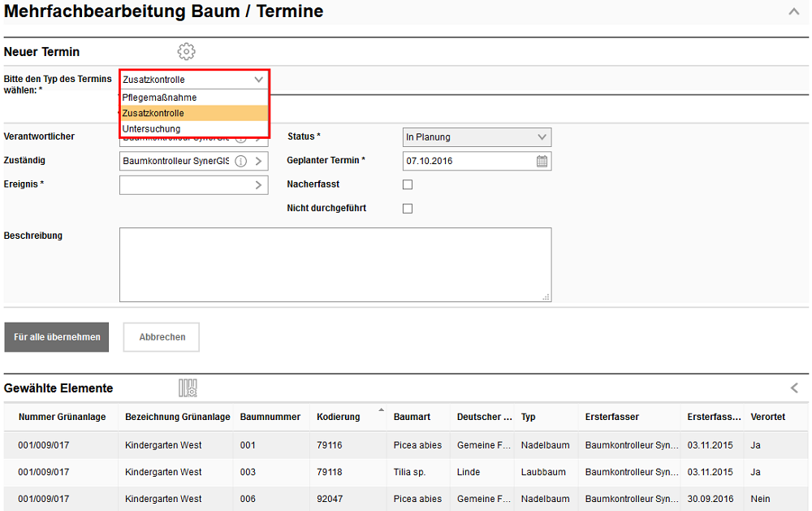Screen dimensions: 812x511
Task: Click Baumnummer 003 cell
Action: coord(248,472)
